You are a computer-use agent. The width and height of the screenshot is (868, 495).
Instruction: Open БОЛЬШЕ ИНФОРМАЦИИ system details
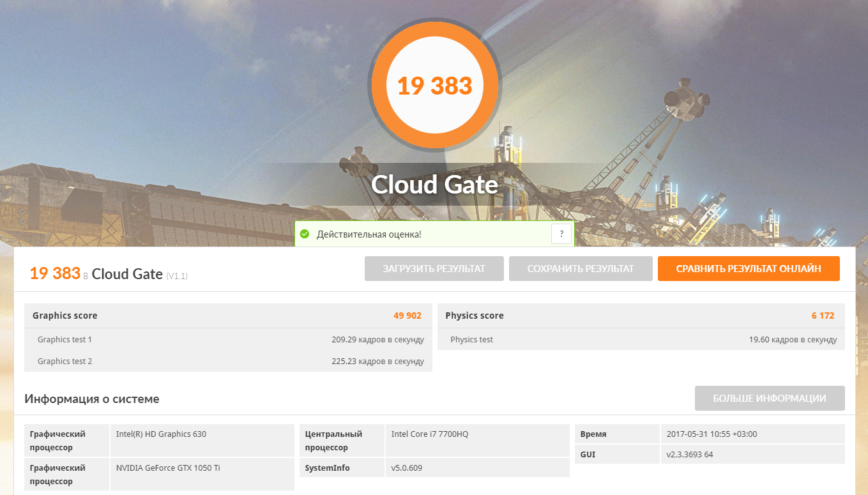pos(770,399)
